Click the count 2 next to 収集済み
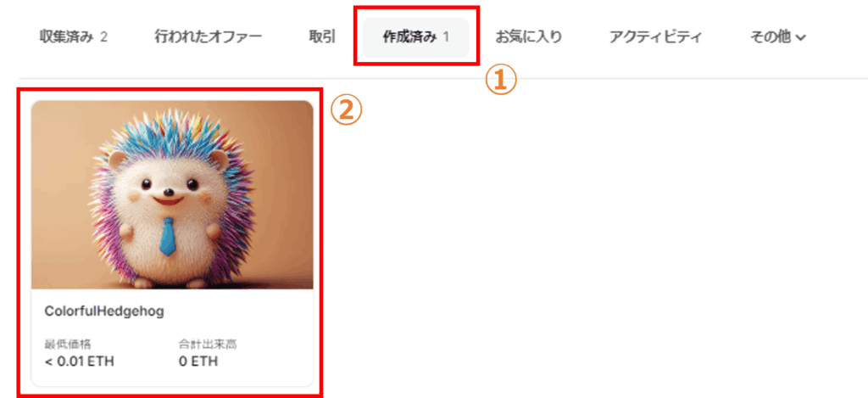Image resolution: width=868 pixels, height=398 pixels. click(103, 37)
